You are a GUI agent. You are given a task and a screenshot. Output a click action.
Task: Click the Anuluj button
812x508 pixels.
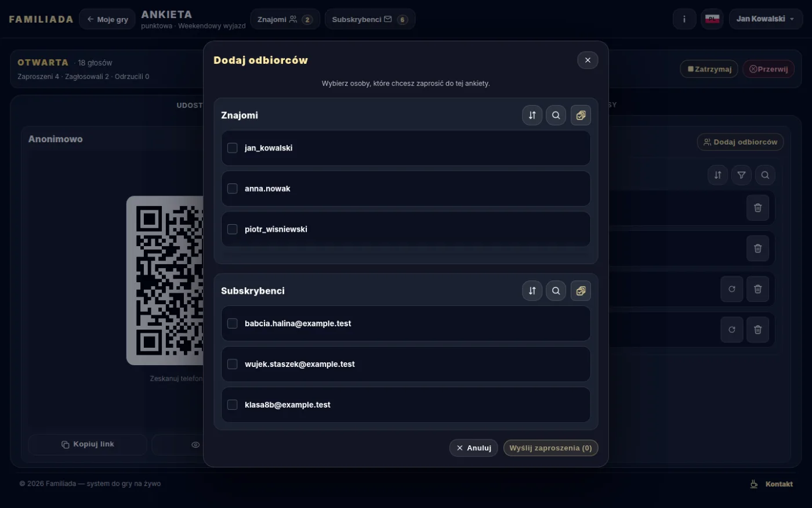click(x=473, y=448)
